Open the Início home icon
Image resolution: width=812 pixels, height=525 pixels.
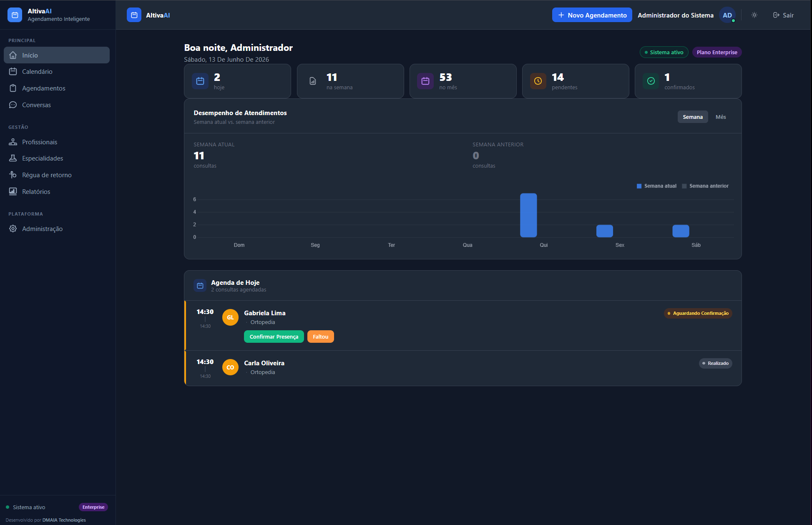(13, 55)
